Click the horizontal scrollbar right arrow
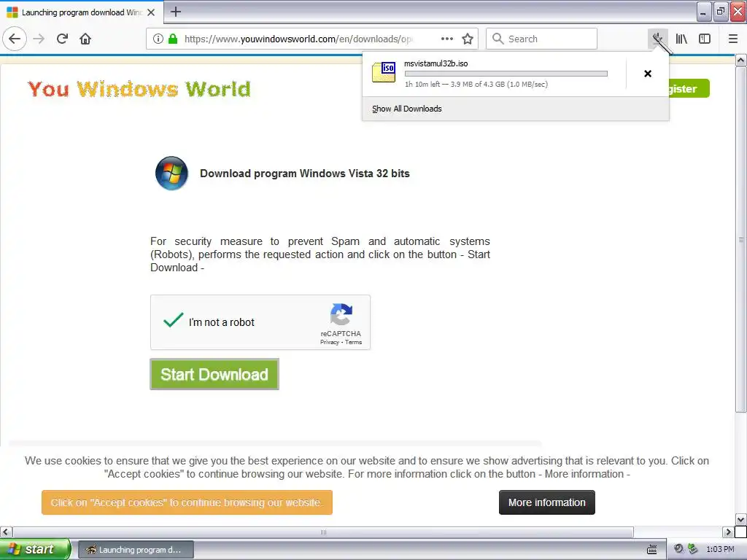The width and height of the screenshot is (747, 560). click(x=729, y=532)
